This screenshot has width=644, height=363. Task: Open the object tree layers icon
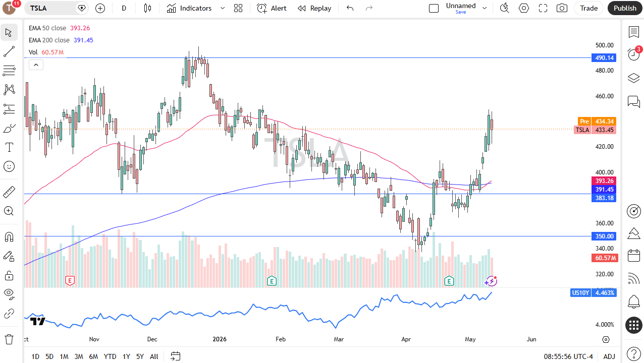(x=634, y=78)
